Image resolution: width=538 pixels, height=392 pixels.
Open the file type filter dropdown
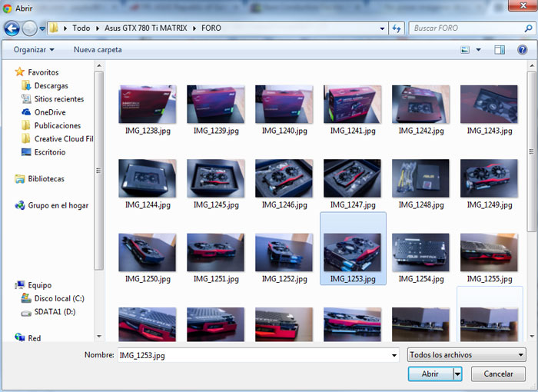(466, 355)
